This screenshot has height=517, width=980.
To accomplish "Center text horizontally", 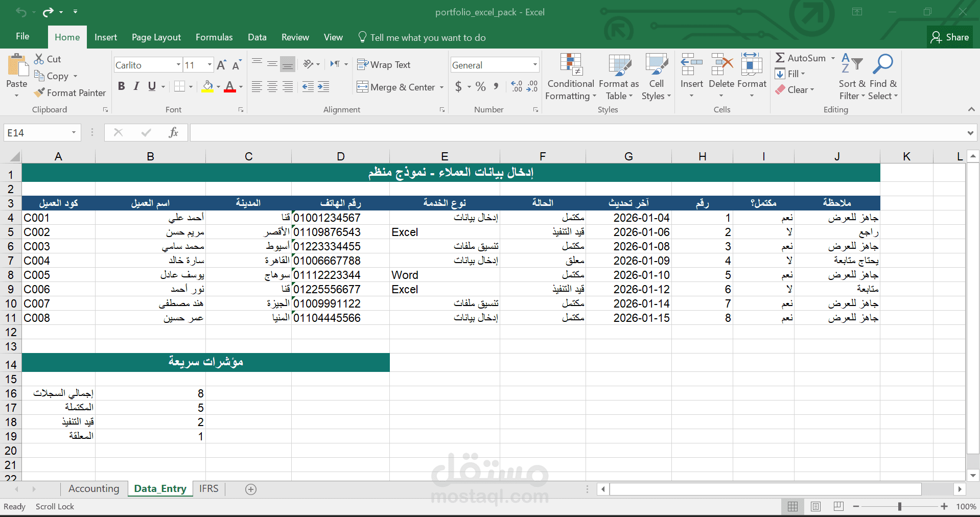I will tap(272, 87).
